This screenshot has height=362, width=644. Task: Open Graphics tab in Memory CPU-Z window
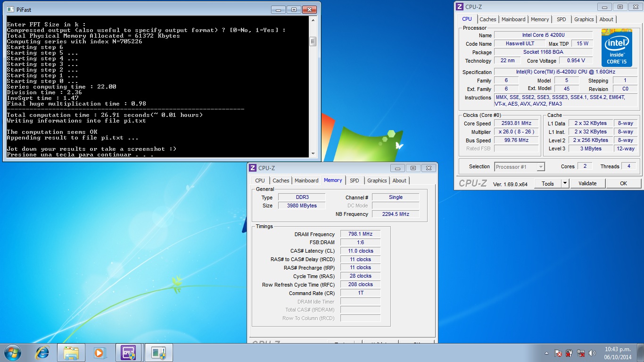(377, 181)
